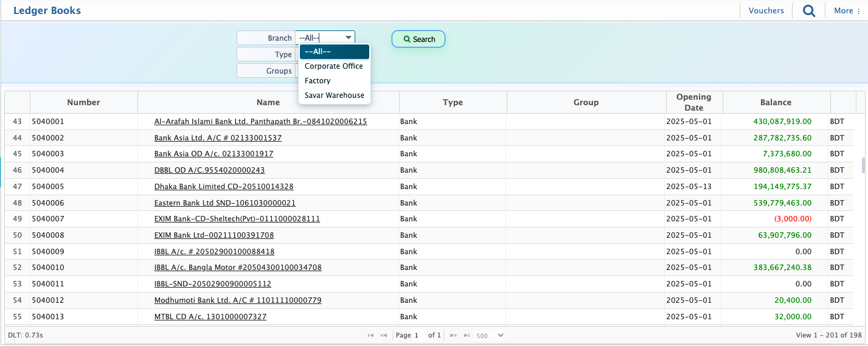Screen dimensions: 868x346
Task: Go to the next page using the pager icon
Action: pyautogui.click(x=453, y=336)
